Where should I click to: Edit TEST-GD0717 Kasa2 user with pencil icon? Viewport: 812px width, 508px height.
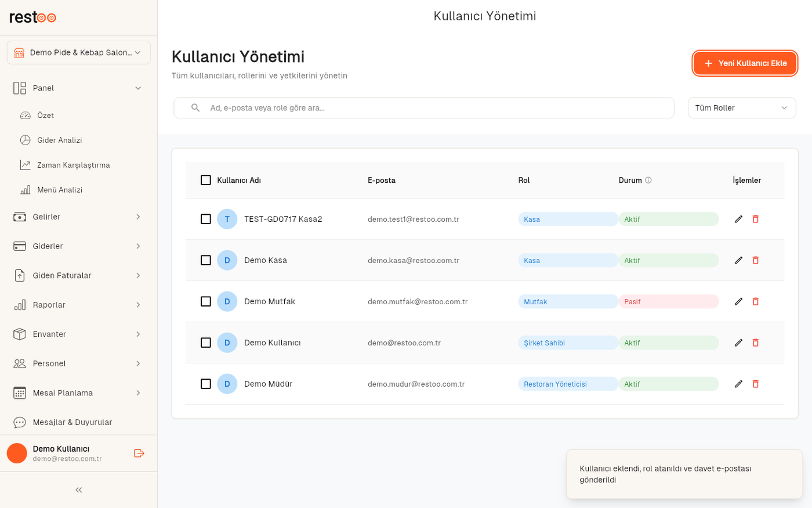[738, 219]
